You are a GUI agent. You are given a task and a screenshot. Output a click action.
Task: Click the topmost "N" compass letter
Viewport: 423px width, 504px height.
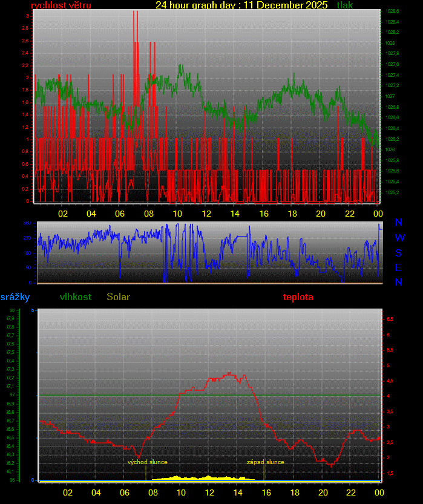(399, 223)
